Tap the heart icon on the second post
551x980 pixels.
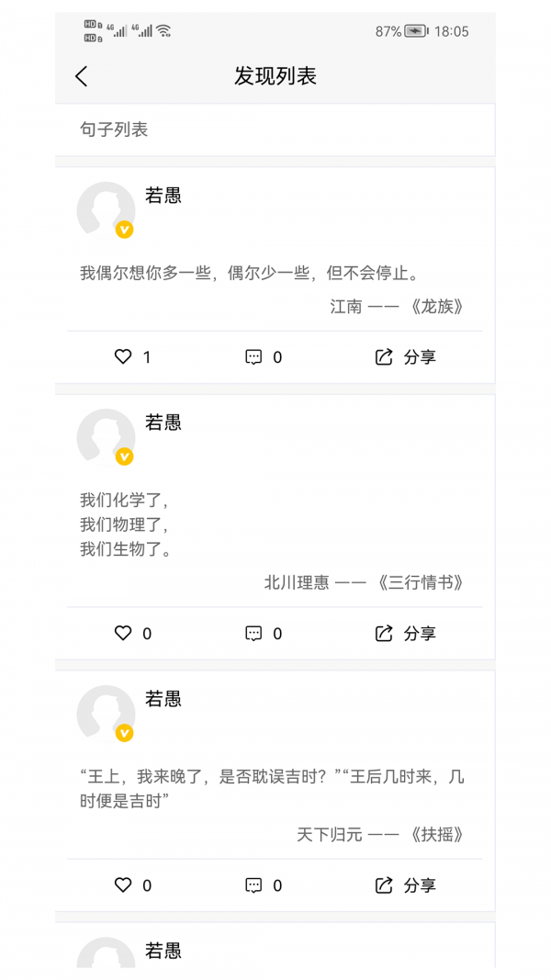(123, 633)
